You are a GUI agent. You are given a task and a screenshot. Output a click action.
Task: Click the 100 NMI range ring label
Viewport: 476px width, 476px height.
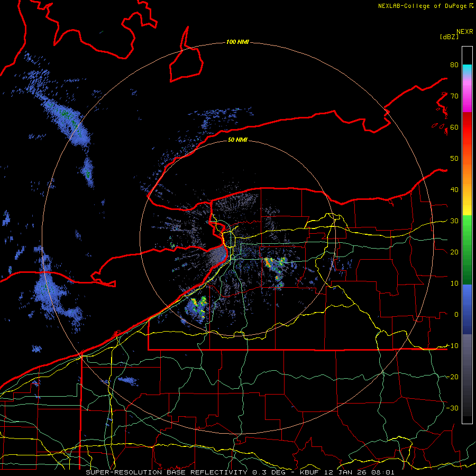237,42
